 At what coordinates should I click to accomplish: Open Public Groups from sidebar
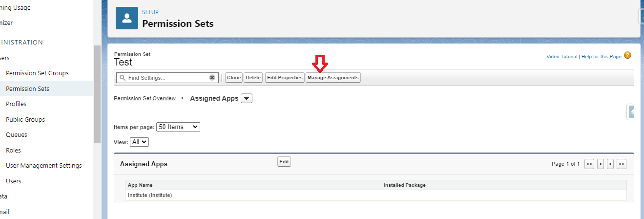pos(25,119)
